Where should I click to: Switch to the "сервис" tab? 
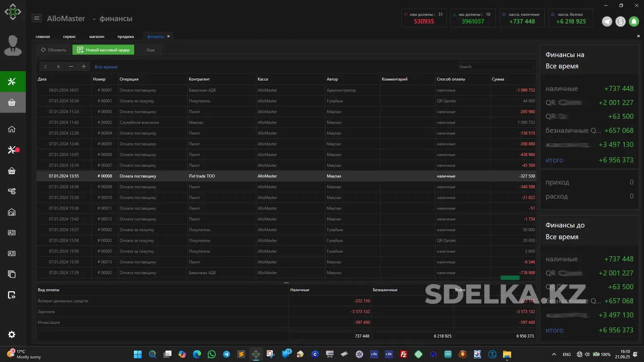69,36
